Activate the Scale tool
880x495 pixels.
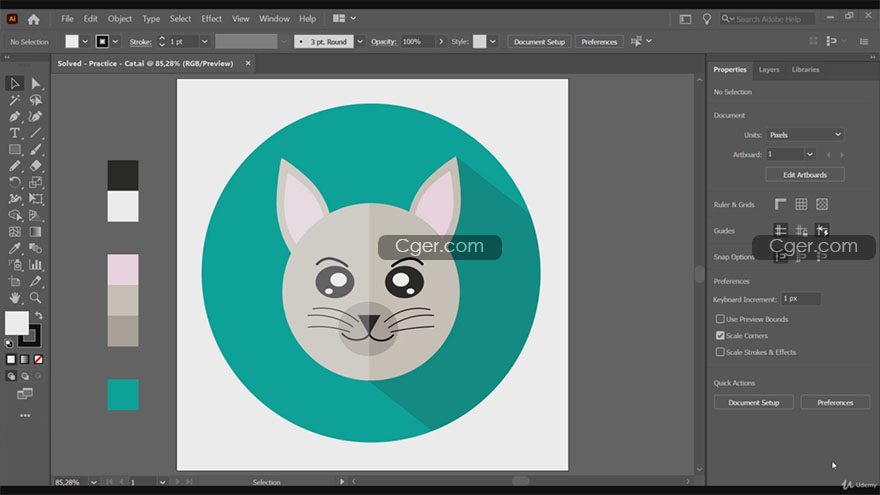(x=36, y=182)
